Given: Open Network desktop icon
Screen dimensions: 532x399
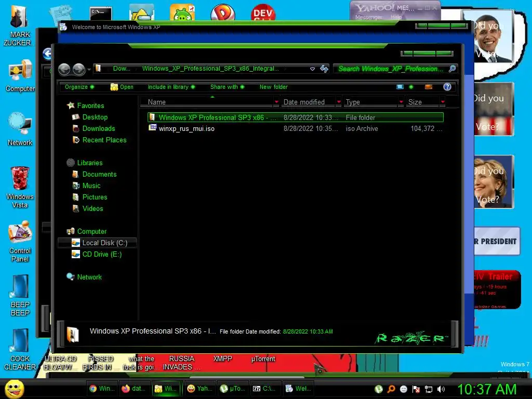Looking at the screenshot, I should click(20, 129).
